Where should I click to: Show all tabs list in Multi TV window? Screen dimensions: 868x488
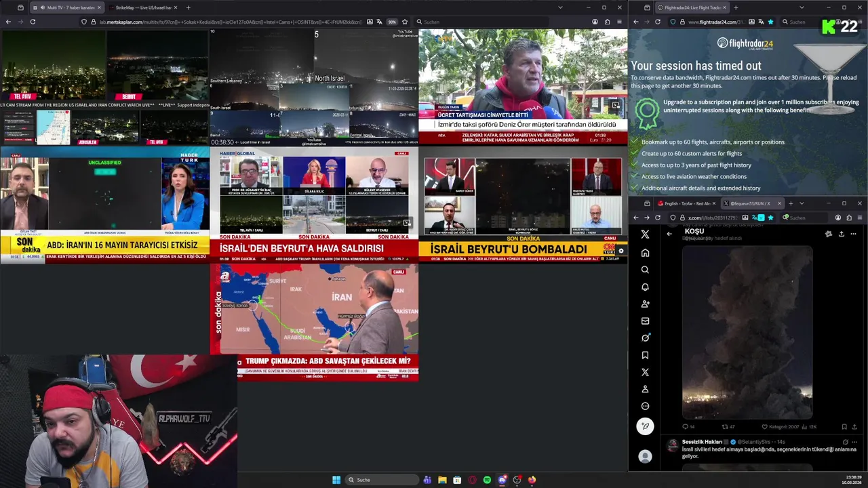560,7
